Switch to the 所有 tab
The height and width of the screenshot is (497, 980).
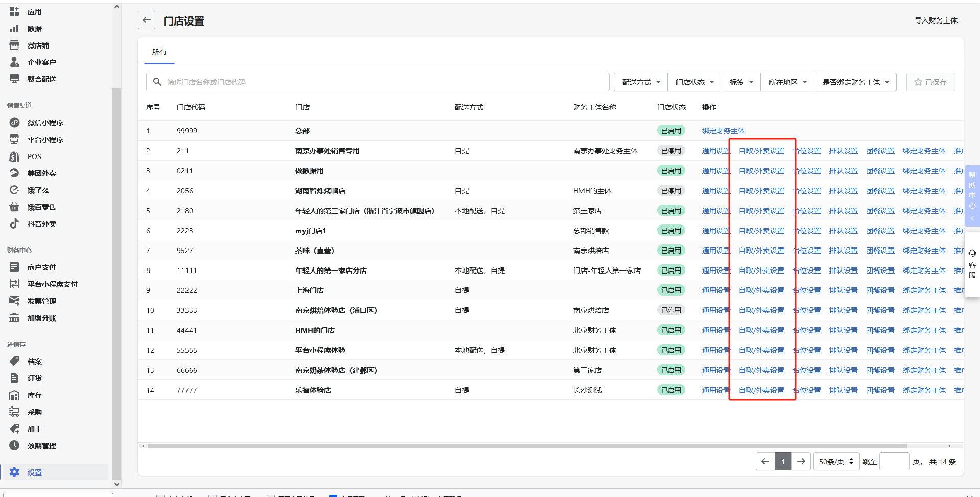pos(159,52)
